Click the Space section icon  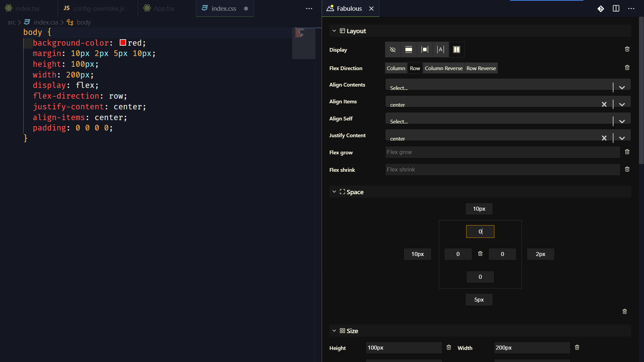click(342, 192)
